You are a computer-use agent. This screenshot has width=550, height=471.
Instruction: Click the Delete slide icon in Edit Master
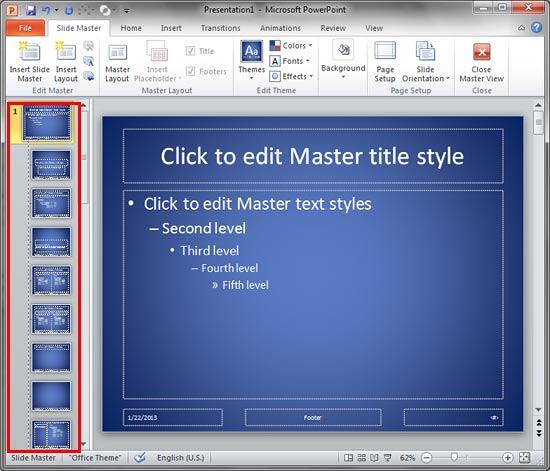[x=89, y=46]
